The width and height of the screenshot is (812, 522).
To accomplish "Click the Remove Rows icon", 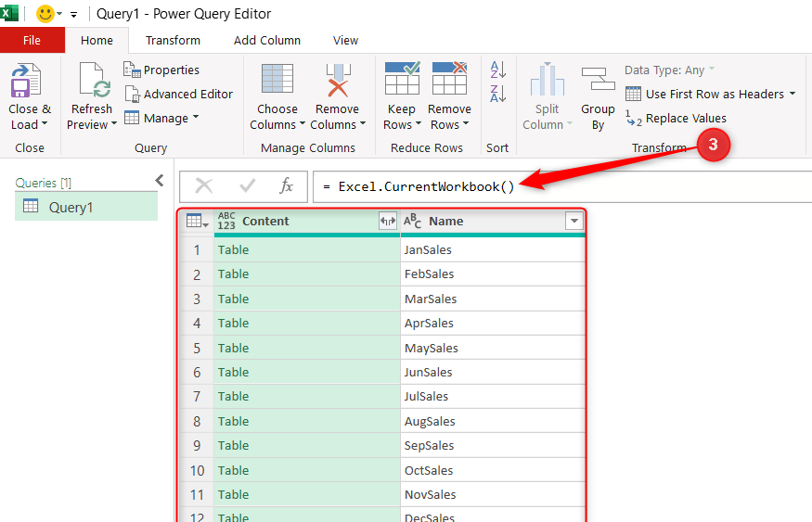I will pyautogui.click(x=449, y=79).
